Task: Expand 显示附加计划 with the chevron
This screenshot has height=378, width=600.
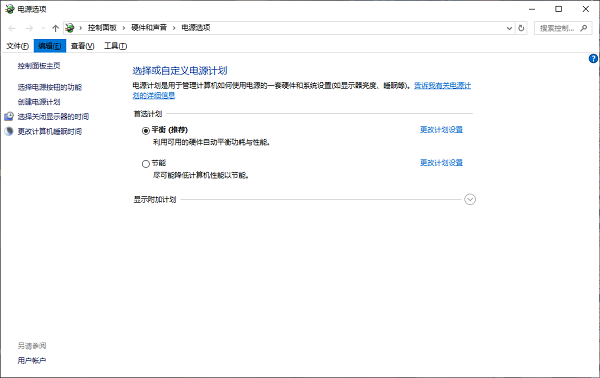Action: pos(470,199)
